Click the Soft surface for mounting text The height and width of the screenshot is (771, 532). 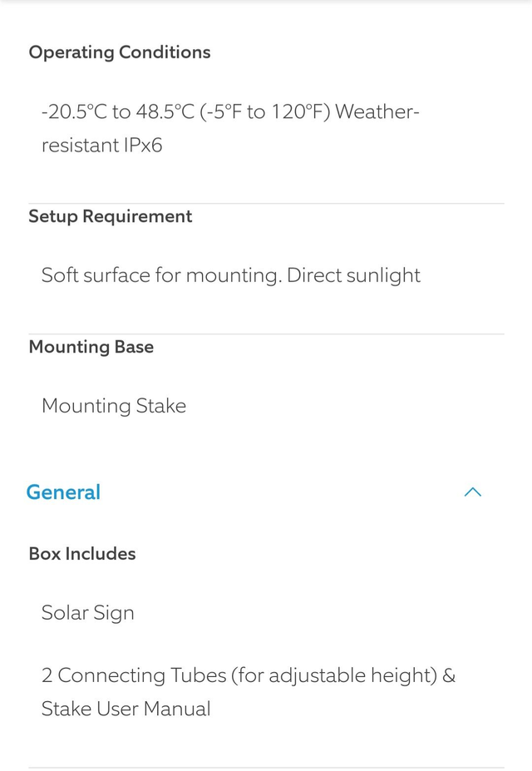pos(160,276)
